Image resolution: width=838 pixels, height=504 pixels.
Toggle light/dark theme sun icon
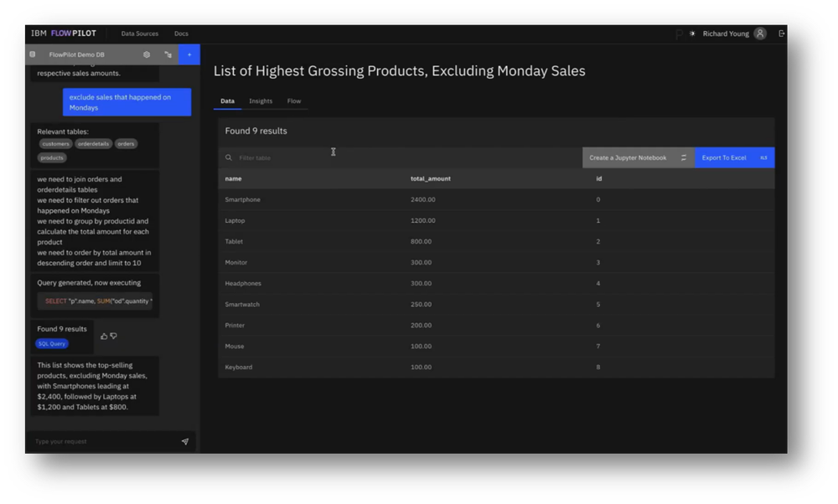(x=692, y=33)
